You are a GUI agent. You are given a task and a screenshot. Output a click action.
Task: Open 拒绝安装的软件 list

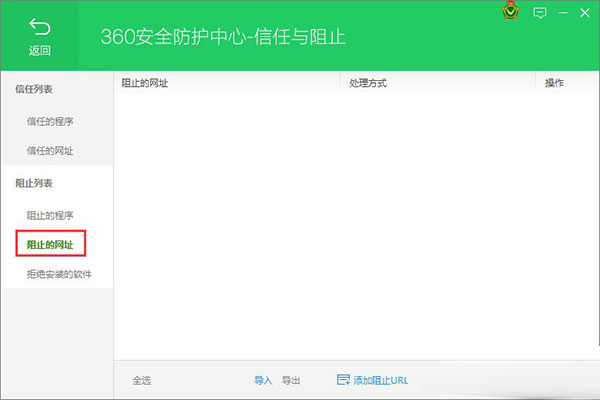(x=59, y=274)
